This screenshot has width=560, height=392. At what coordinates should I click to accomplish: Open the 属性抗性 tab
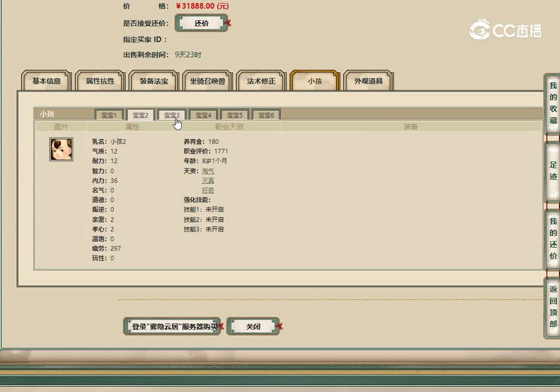click(x=99, y=81)
